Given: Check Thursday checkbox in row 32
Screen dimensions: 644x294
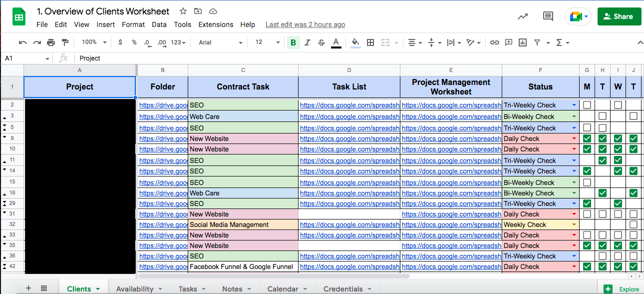Looking at the screenshot, I should click(634, 224).
